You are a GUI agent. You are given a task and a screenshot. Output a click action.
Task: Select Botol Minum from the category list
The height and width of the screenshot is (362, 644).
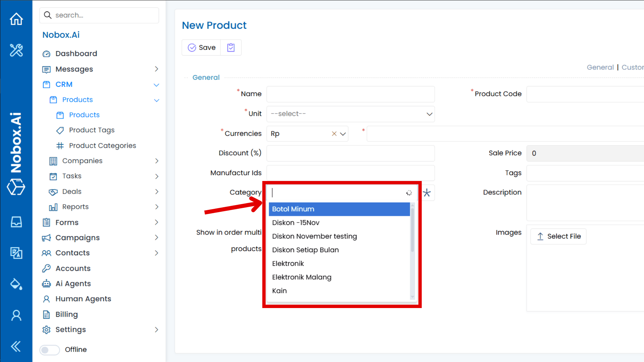293,209
